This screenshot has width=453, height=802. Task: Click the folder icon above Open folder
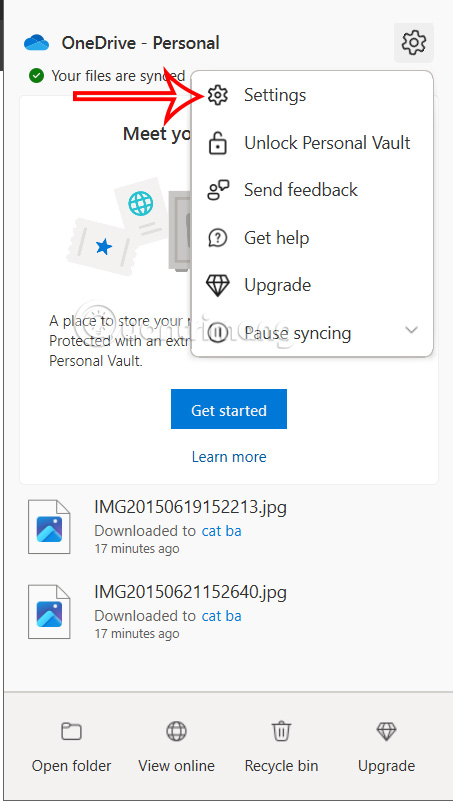coord(71,731)
